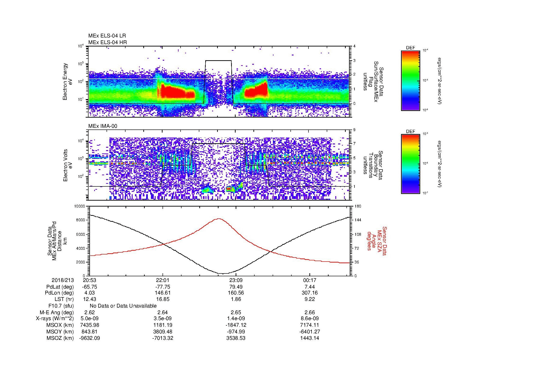
Task: Select the F10.7 (sfu) row label
Action: 61,306
